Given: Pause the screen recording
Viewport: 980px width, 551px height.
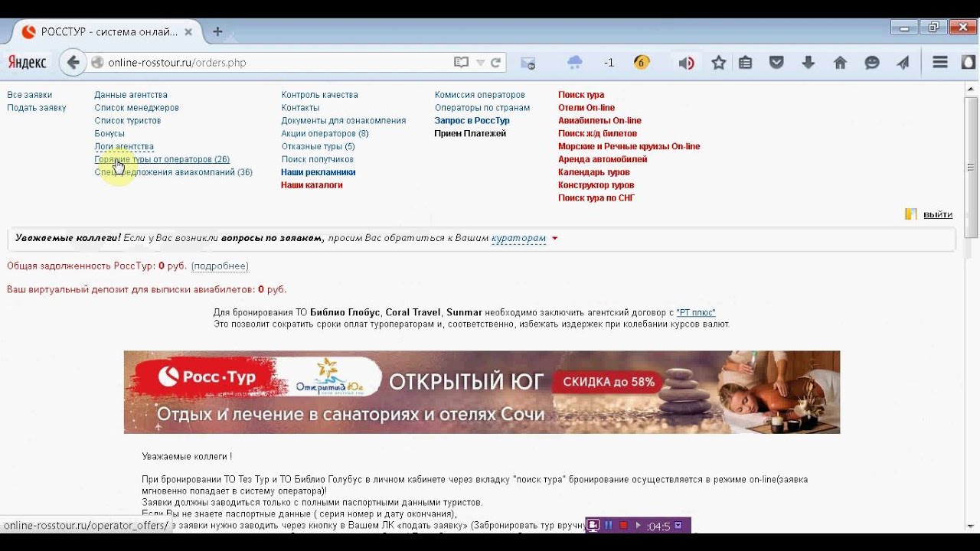Looking at the screenshot, I should (x=609, y=525).
